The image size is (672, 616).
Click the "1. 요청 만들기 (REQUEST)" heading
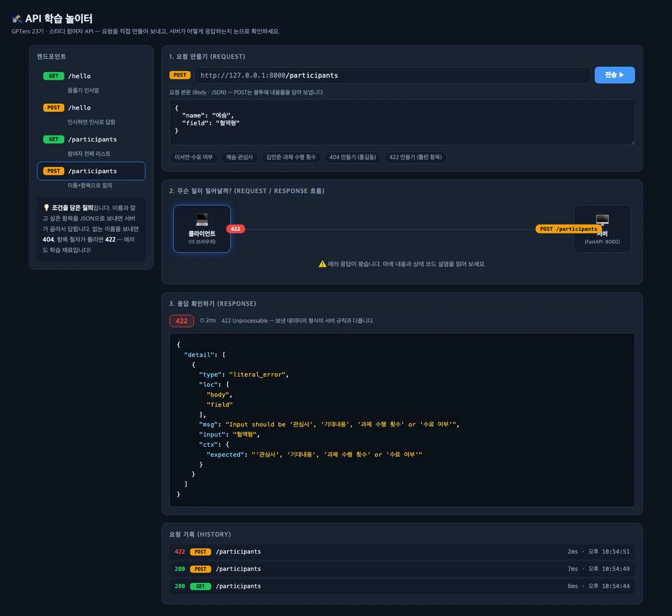[207, 57]
